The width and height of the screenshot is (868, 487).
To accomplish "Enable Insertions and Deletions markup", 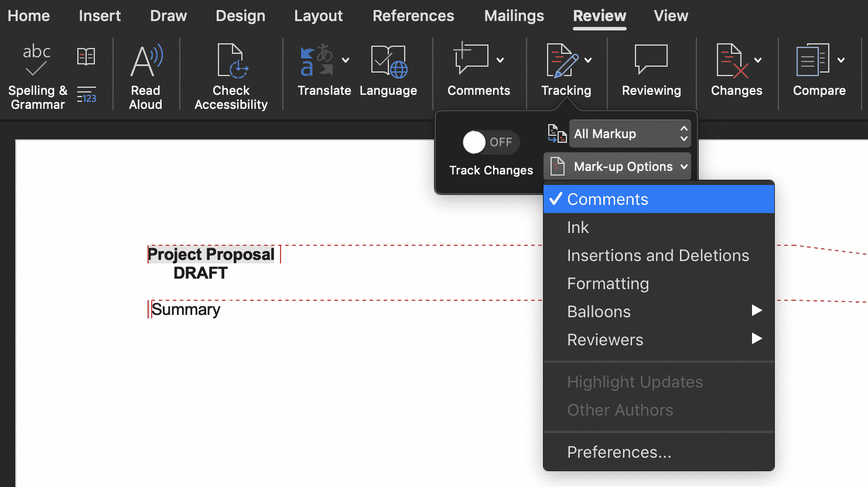I will click(658, 255).
